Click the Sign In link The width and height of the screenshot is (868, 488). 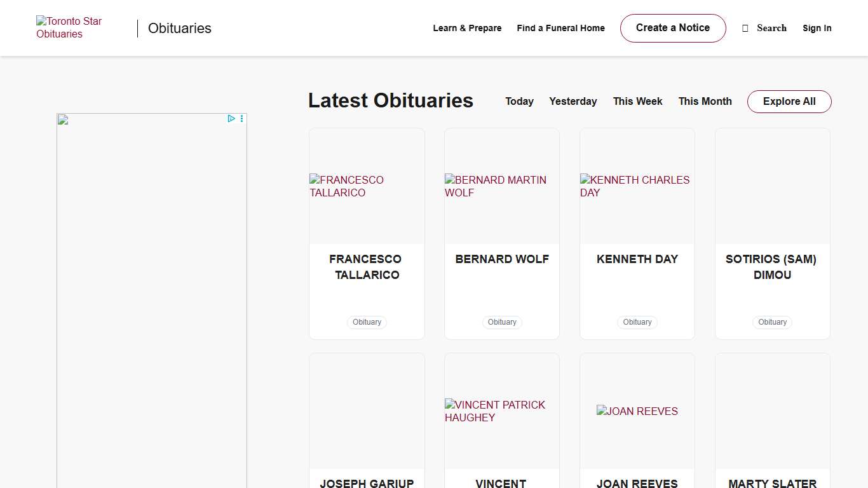pyautogui.click(x=817, y=28)
